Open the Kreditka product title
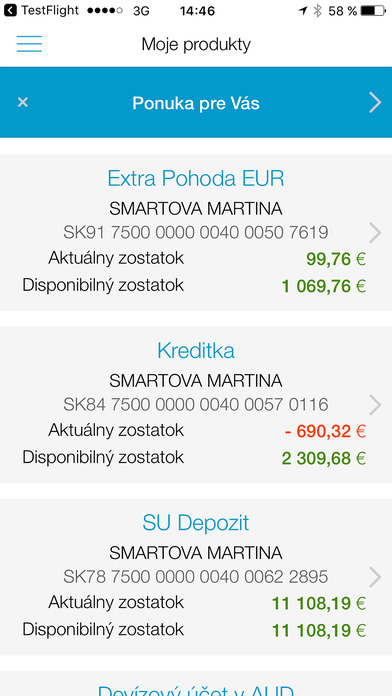 (x=196, y=351)
